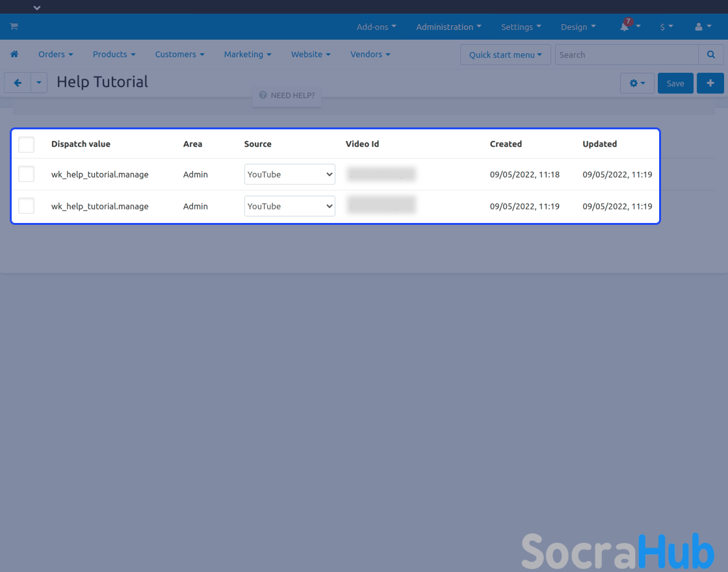
Task: Open the Add-ons menu
Action: (x=376, y=27)
